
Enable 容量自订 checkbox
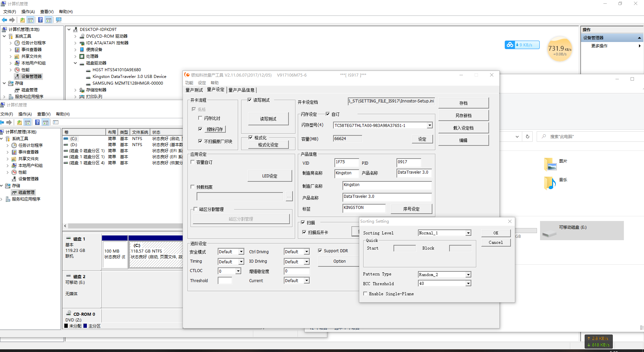193,162
